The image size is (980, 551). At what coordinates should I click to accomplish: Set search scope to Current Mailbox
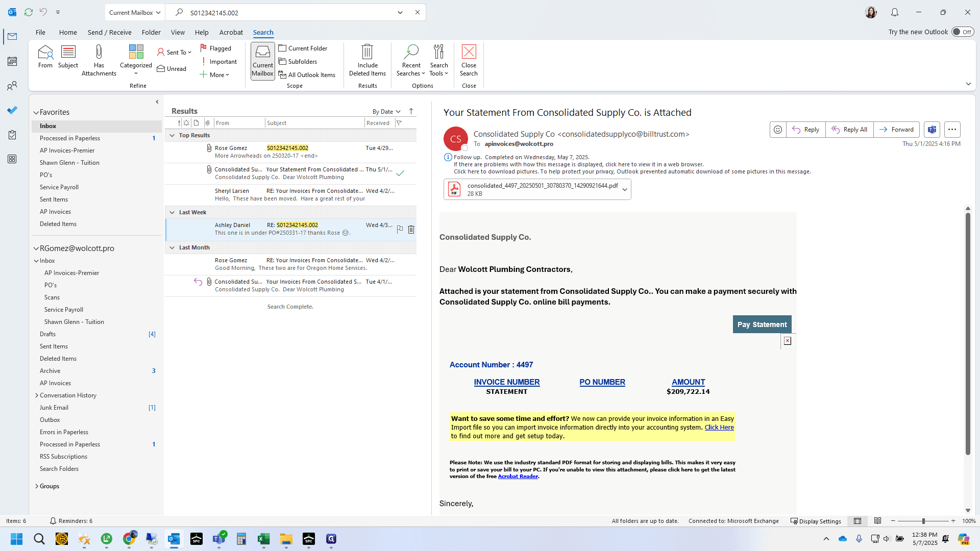click(x=262, y=61)
